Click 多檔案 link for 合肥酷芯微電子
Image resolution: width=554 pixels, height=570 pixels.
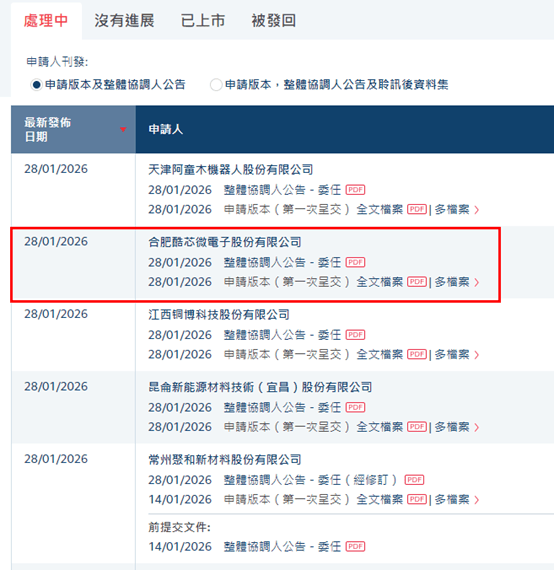coord(452,282)
